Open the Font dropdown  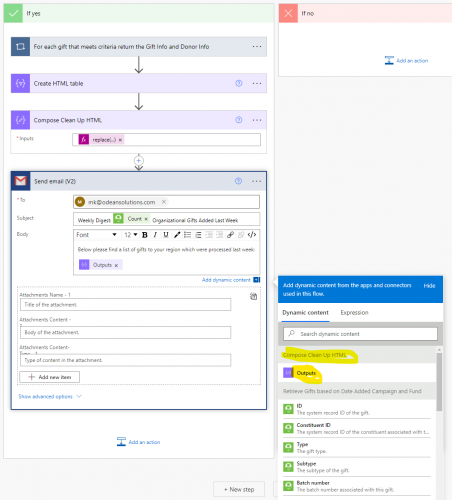[x=96, y=235]
